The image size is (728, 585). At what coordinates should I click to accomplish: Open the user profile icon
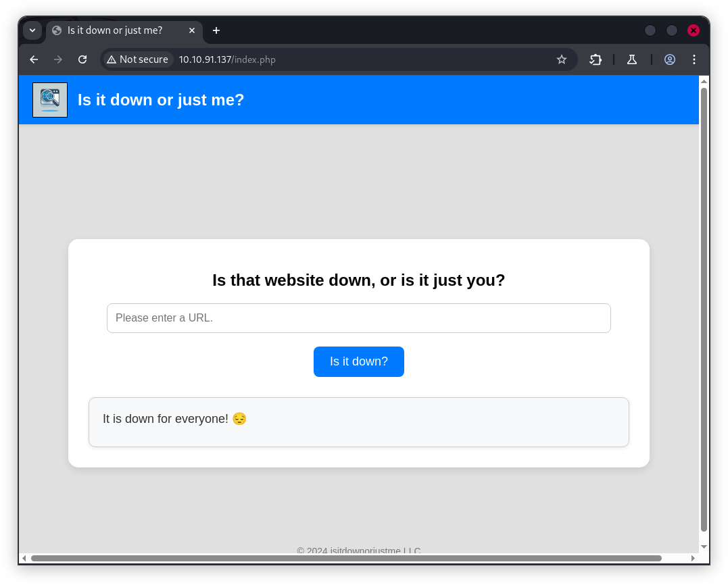tap(670, 59)
